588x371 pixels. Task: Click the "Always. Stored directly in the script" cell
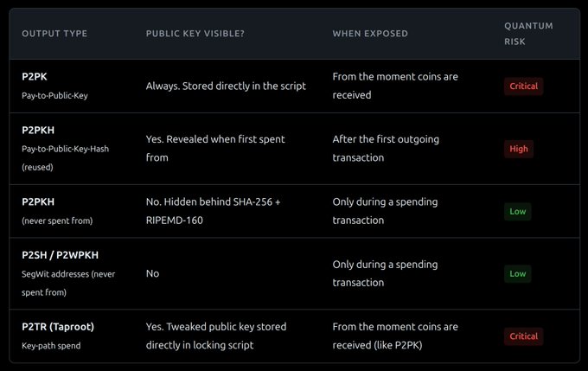click(226, 86)
